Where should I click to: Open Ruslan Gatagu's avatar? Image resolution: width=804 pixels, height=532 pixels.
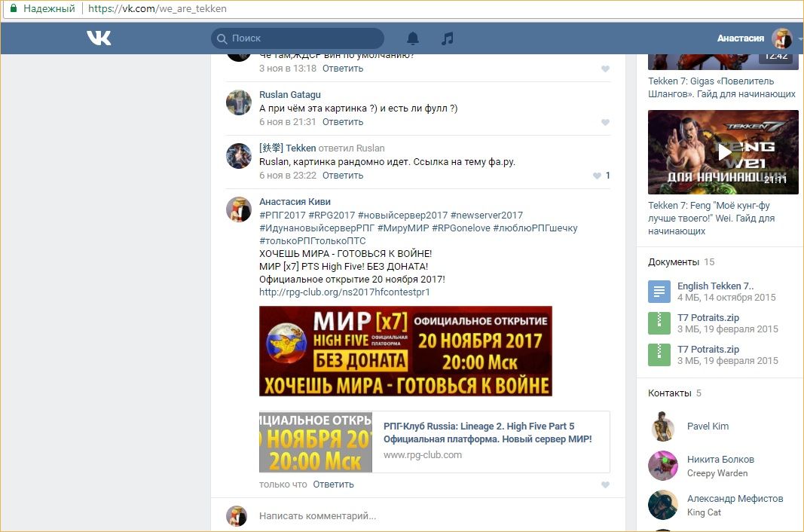click(239, 102)
